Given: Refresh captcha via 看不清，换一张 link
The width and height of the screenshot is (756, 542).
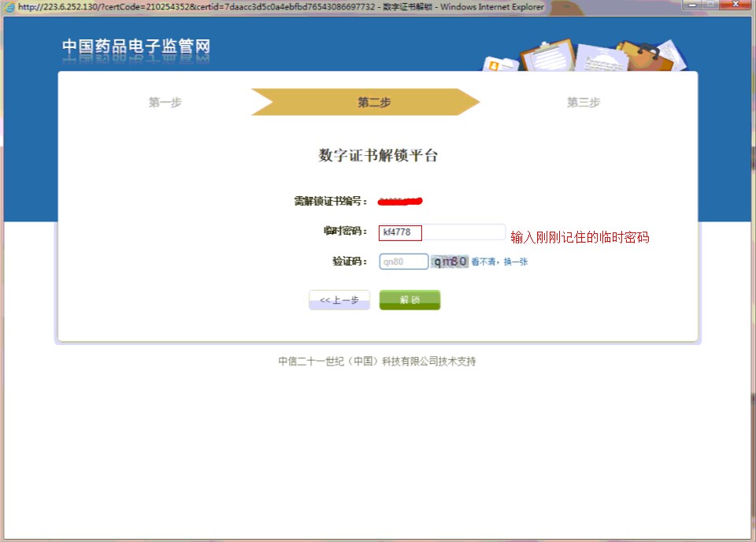Looking at the screenshot, I should [x=499, y=262].
